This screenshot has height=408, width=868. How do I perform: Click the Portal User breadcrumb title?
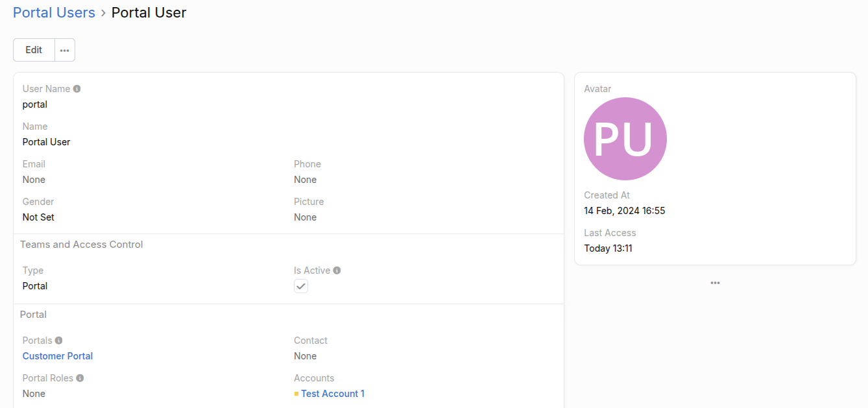click(x=149, y=13)
